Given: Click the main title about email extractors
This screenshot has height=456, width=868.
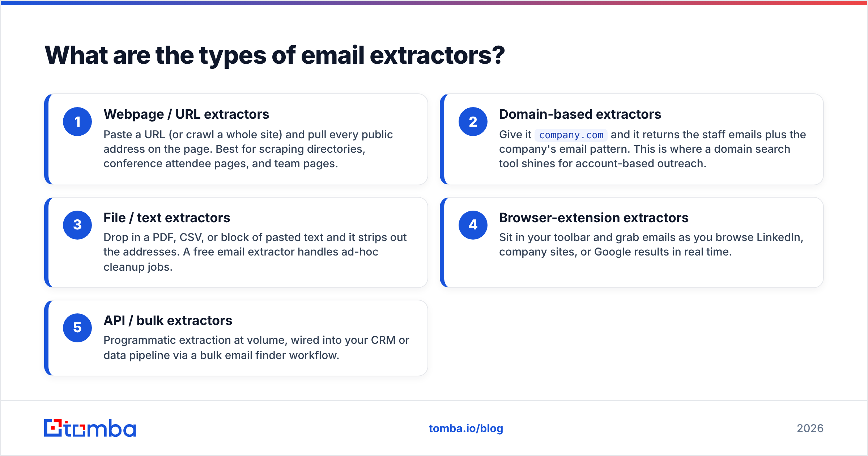Looking at the screenshot, I should pos(275,55).
